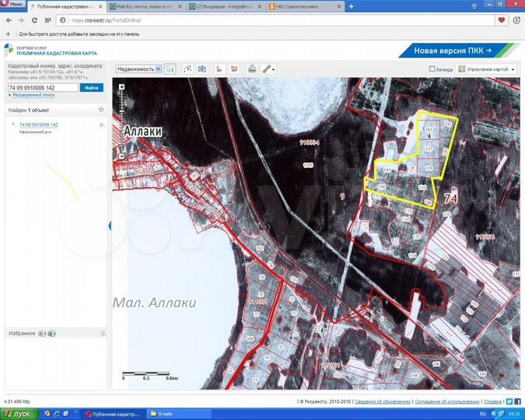This screenshot has height=420, width=525.
Task: Add result 74:09:0910006:142 to favorites star
Action: (101, 125)
